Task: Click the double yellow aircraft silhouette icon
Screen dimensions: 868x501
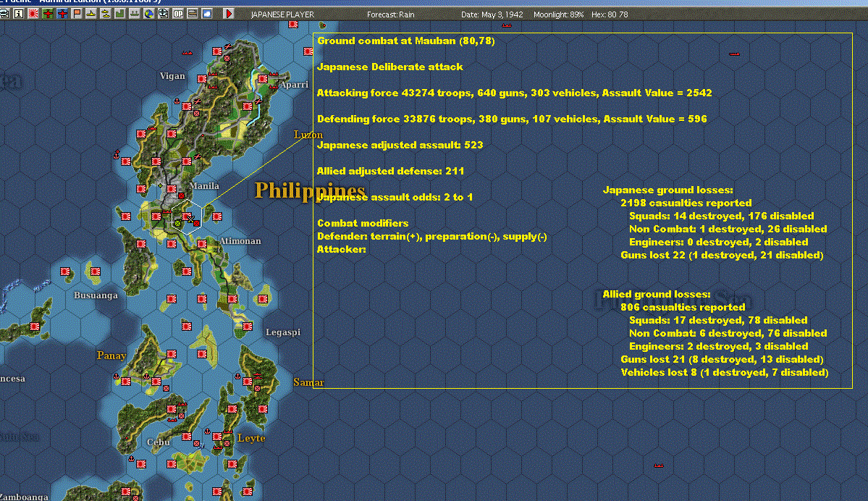Action: 106,14
